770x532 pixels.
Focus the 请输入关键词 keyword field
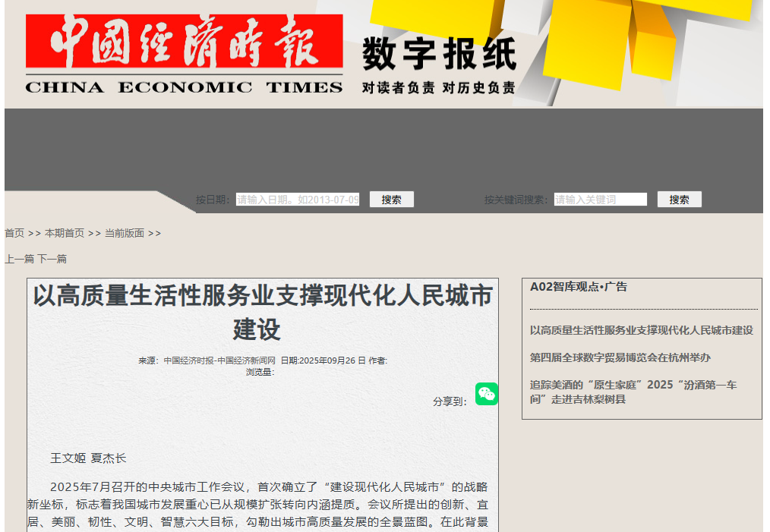coord(600,199)
